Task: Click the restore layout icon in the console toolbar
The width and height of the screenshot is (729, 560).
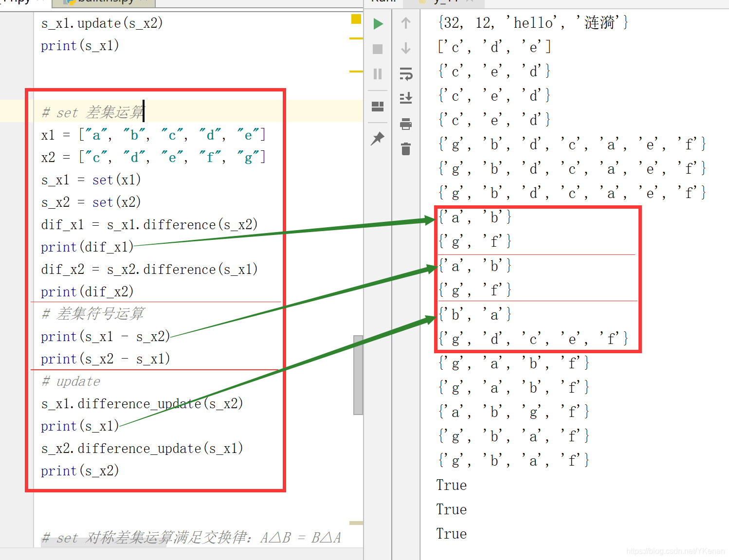Action: point(377,107)
